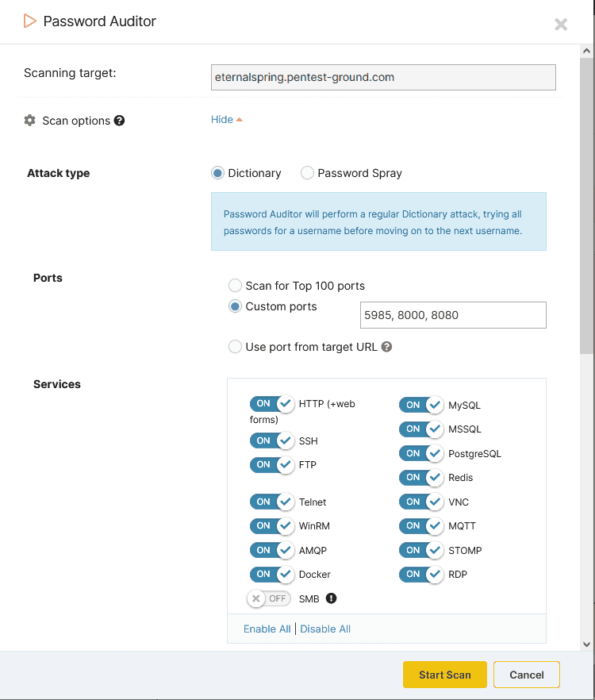The image size is (595, 700).
Task: Click the Enable All services link
Action: 267,629
